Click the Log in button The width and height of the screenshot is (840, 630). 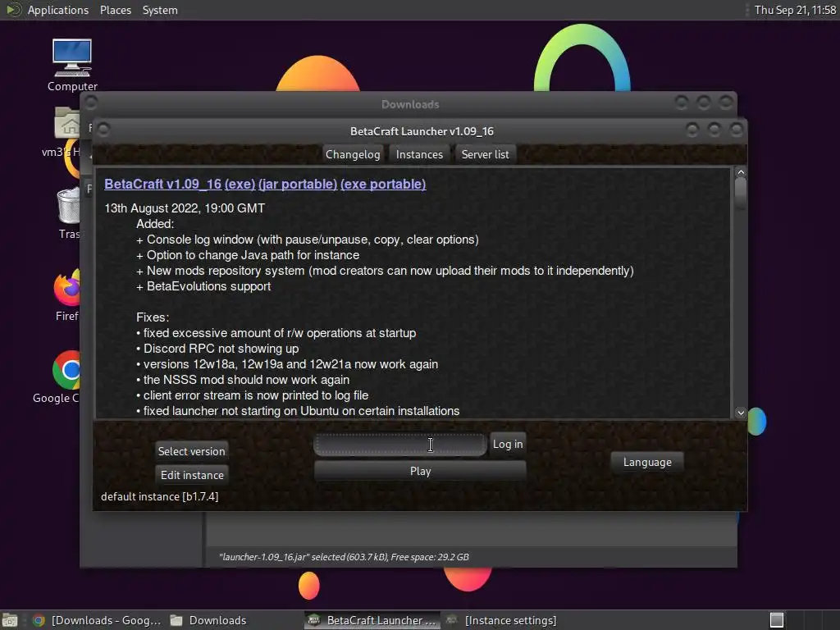507,444
